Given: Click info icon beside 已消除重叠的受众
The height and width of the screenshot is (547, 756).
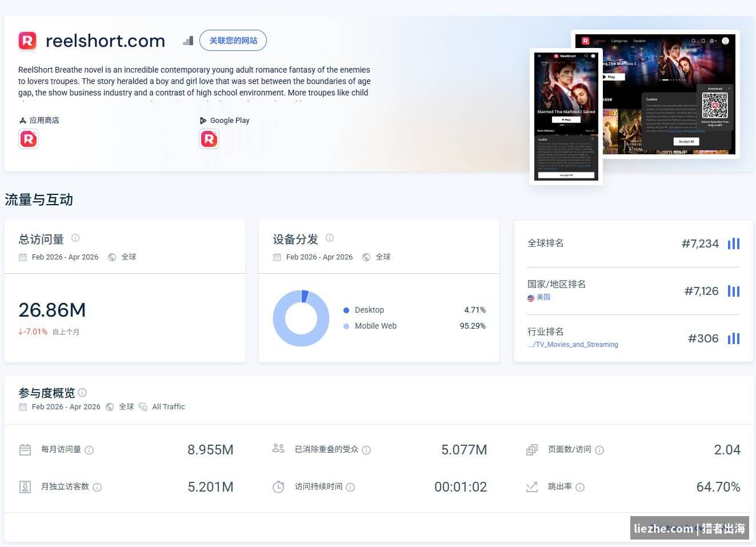Looking at the screenshot, I should coord(366,450).
